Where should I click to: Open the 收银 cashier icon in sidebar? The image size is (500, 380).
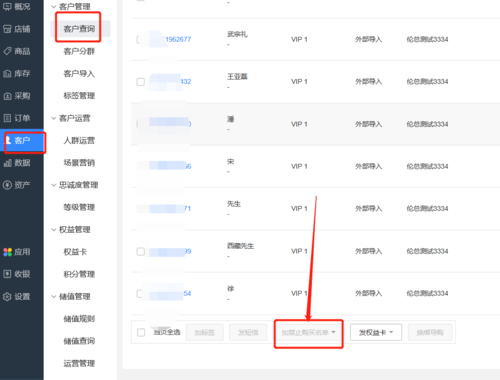tap(7, 274)
